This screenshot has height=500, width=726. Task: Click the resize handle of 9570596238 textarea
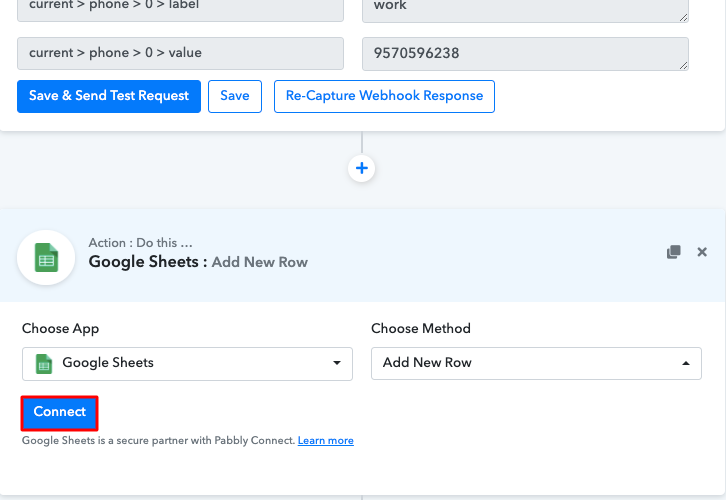[x=683, y=65]
